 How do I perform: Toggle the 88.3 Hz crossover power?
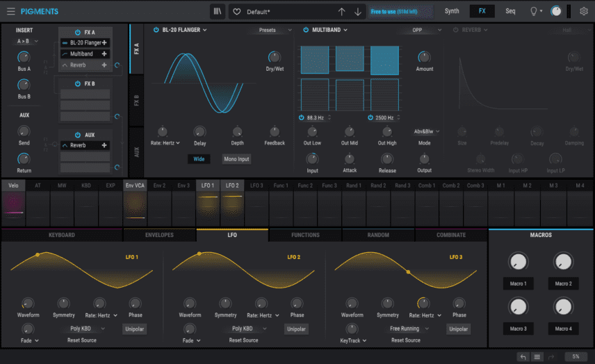301,117
